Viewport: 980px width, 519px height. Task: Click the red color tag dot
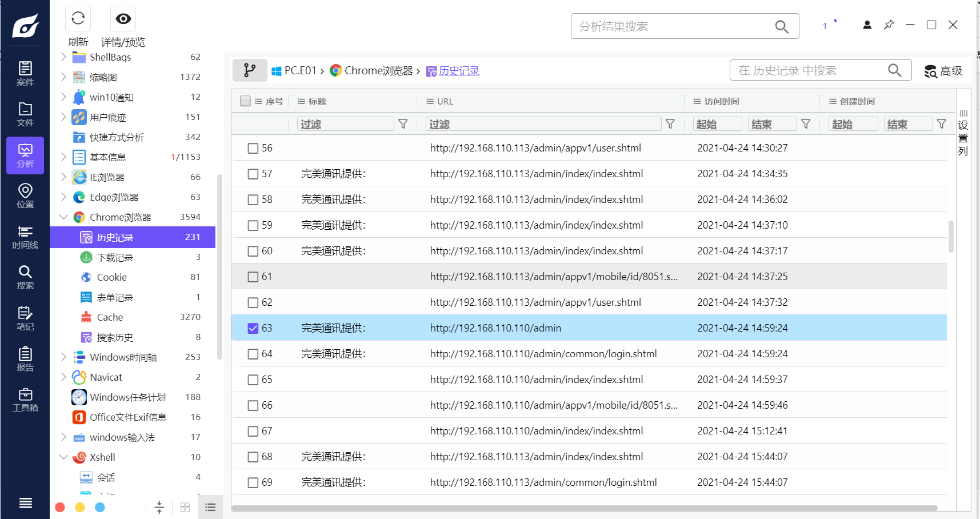[x=60, y=508]
